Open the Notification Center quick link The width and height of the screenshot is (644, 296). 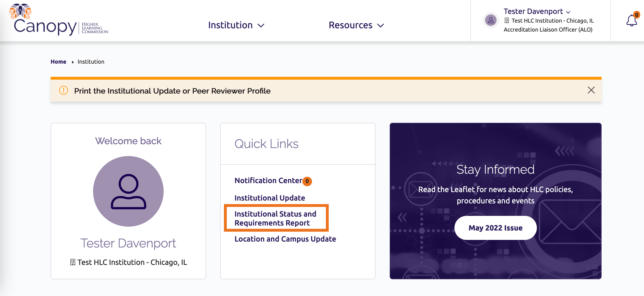[x=268, y=180]
